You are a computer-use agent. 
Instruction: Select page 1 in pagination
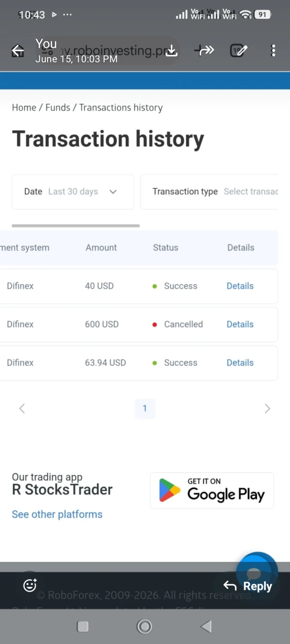(145, 409)
